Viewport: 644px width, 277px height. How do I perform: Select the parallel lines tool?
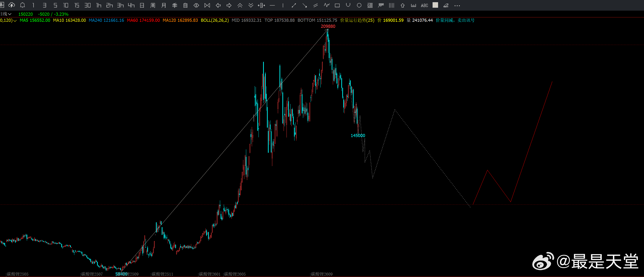316,5
